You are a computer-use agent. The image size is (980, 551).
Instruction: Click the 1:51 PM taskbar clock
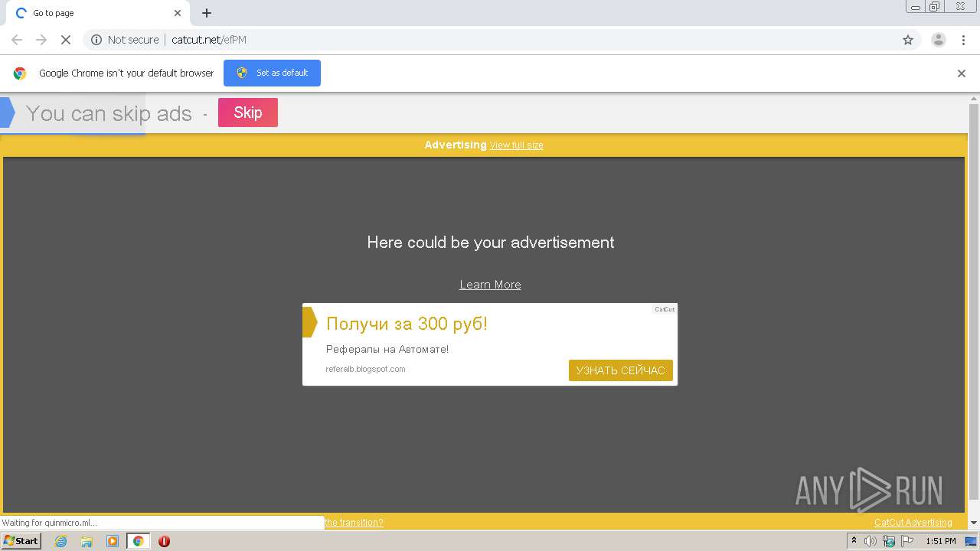pos(941,541)
